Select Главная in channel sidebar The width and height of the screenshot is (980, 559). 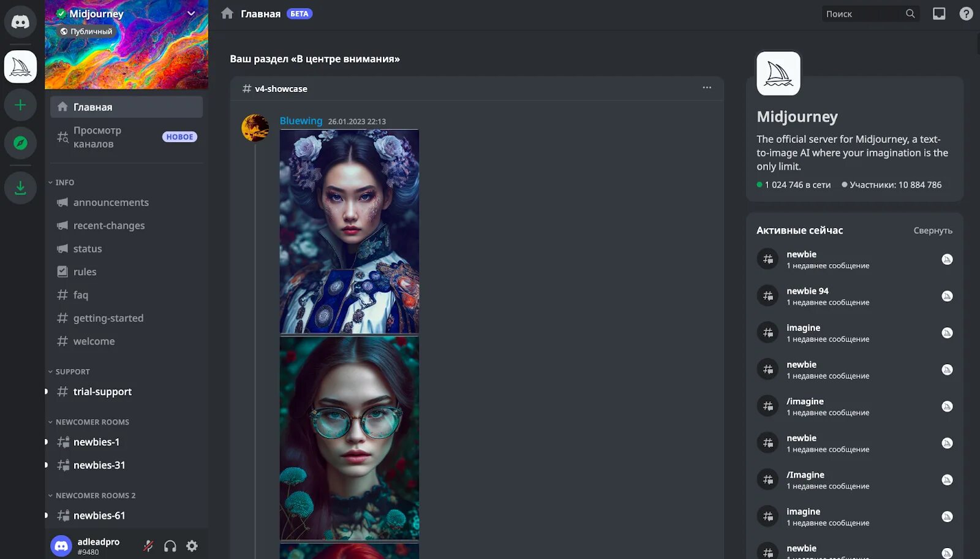pyautogui.click(x=126, y=107)
